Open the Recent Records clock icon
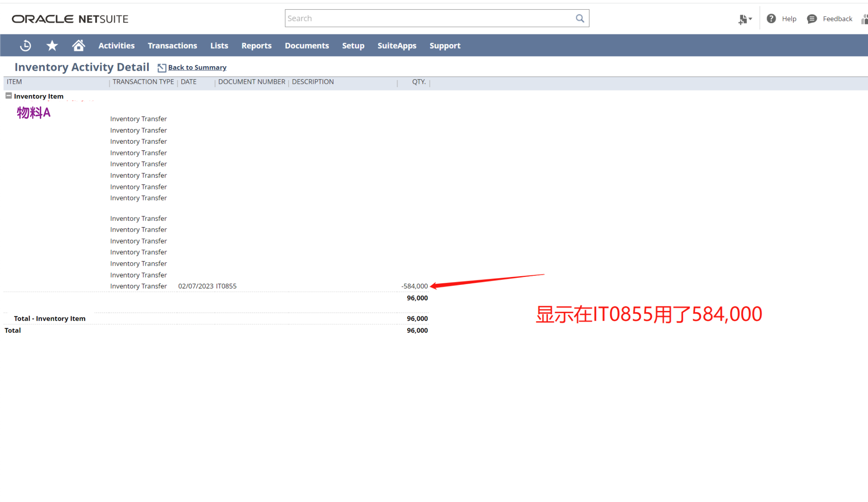The image size is (868, 502). (26, 45)
